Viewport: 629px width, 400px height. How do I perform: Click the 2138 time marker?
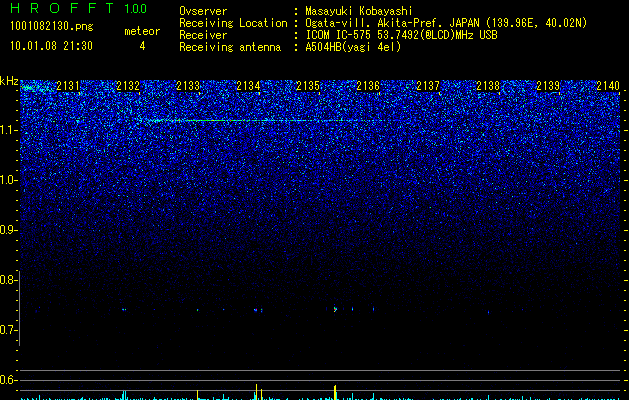488,86
